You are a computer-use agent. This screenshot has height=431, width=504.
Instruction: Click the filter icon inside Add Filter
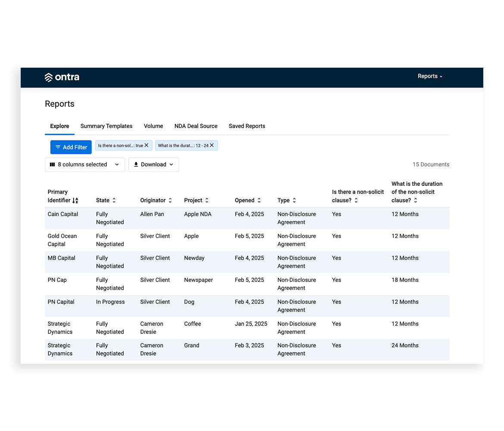[x=59, y=147]
